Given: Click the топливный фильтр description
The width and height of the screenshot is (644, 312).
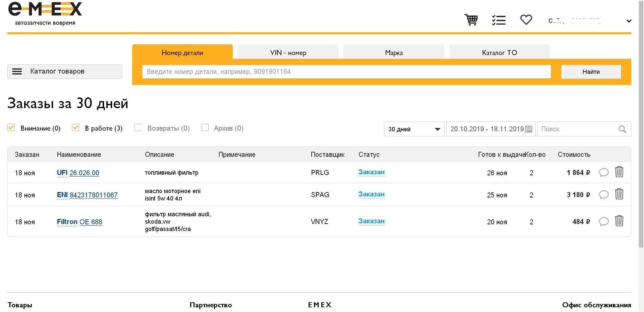Looking at the screenshot, I should click(171, 173).
